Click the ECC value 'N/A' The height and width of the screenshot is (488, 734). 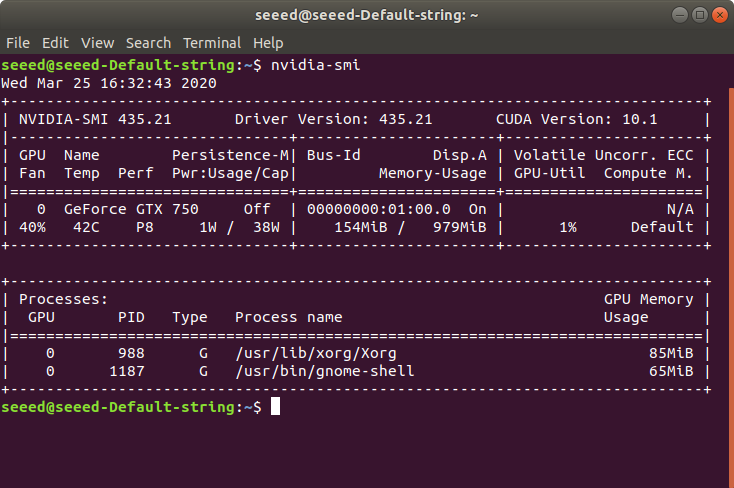point(680,209)
